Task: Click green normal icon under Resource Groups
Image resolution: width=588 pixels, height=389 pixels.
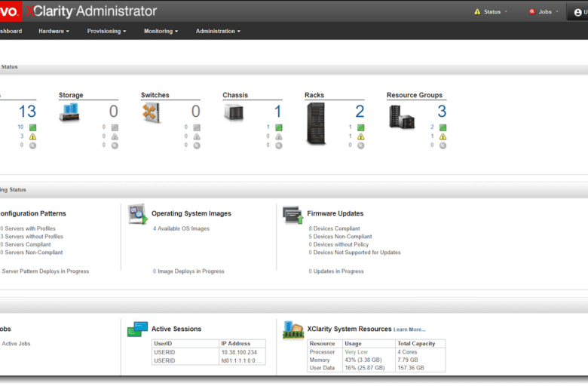Action: (443, 127)
